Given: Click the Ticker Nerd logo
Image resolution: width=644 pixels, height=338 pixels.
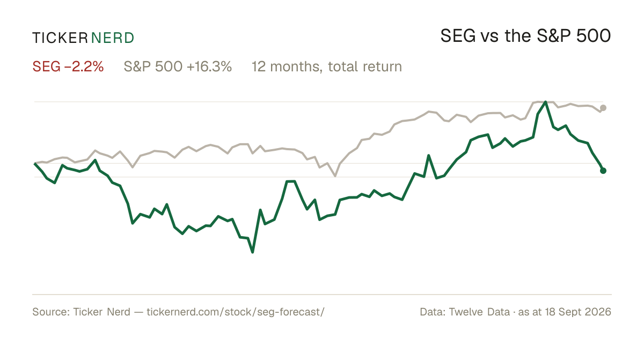Looking at the screenshot, I should coord(83,38).
